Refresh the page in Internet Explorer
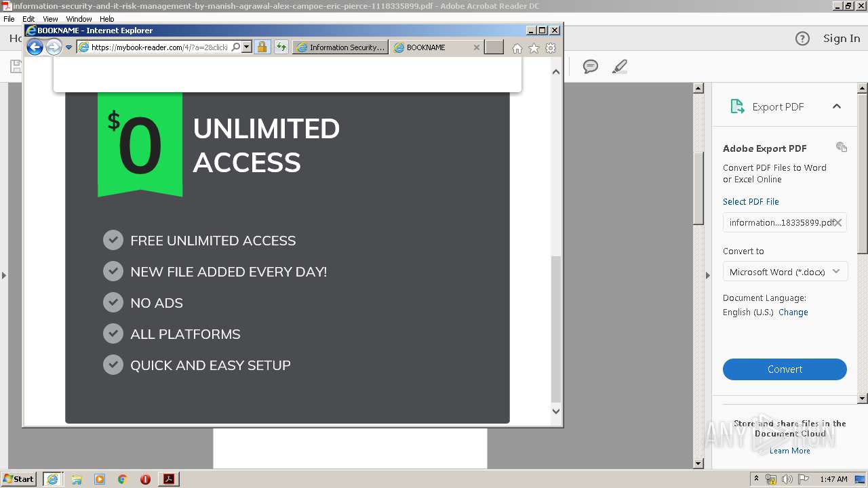868x488 pixels. 281,47
